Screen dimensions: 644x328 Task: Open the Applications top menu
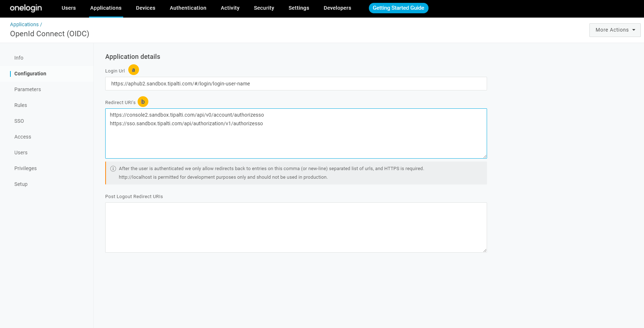pos(106,8)
